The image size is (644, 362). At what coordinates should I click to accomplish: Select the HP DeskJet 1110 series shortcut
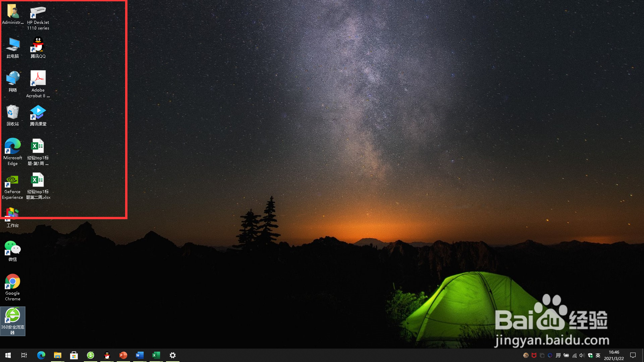(38, 17)
